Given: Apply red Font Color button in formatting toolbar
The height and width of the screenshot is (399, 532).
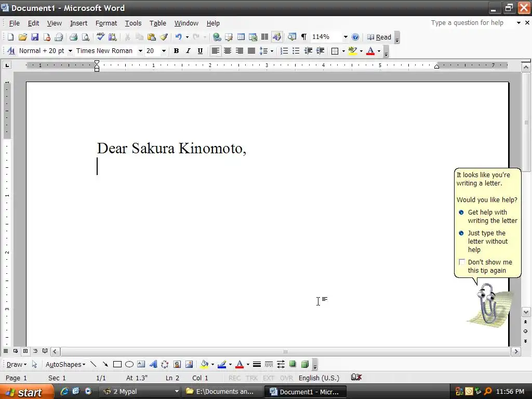Looking at the screenshot, I should 370,51.
